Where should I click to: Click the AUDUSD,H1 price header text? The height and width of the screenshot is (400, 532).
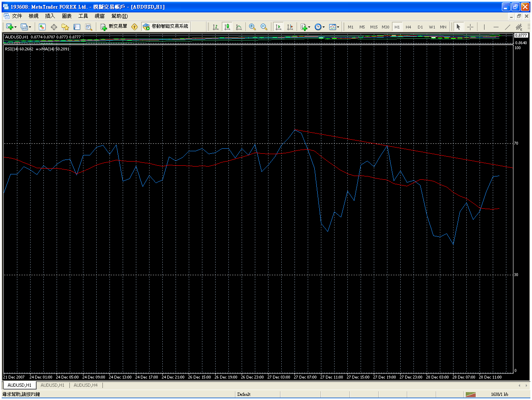pos(43,37)
